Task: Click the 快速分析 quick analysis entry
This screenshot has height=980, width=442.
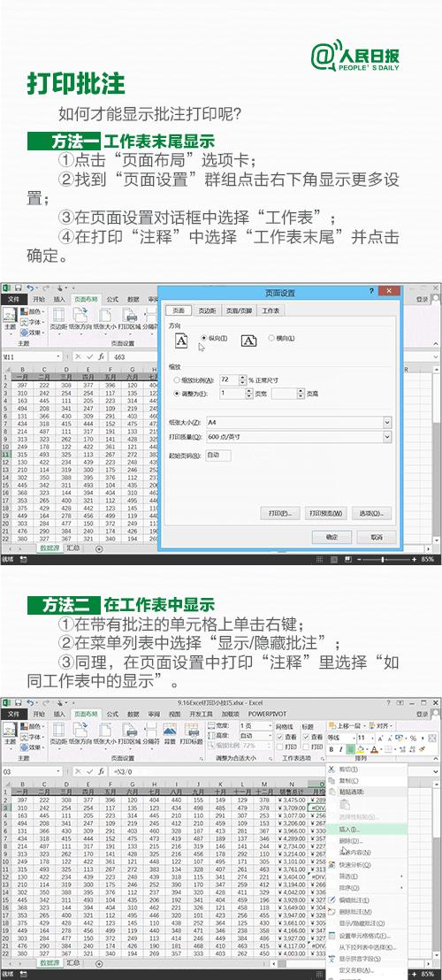Action: point(367,864)
